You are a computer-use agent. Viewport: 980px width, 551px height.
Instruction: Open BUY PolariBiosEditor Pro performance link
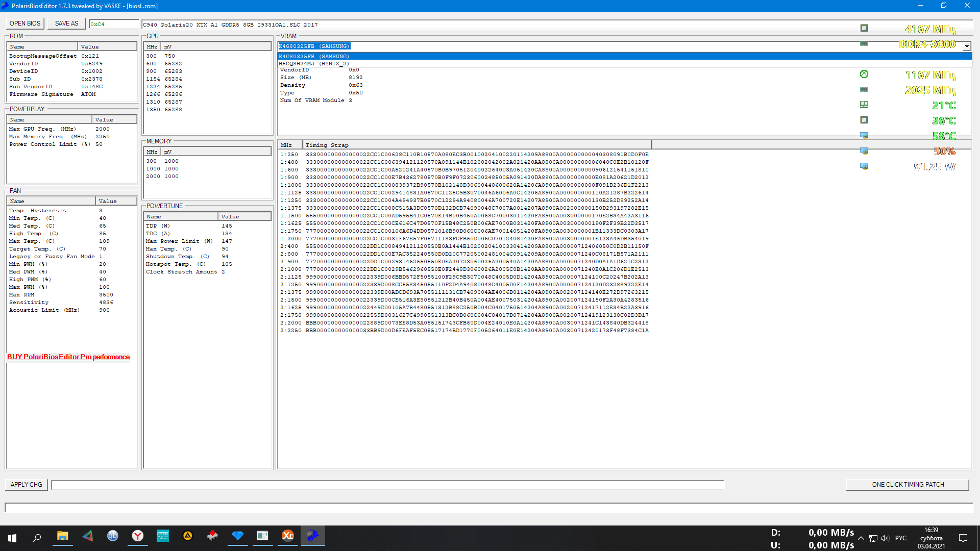(68, 357)
